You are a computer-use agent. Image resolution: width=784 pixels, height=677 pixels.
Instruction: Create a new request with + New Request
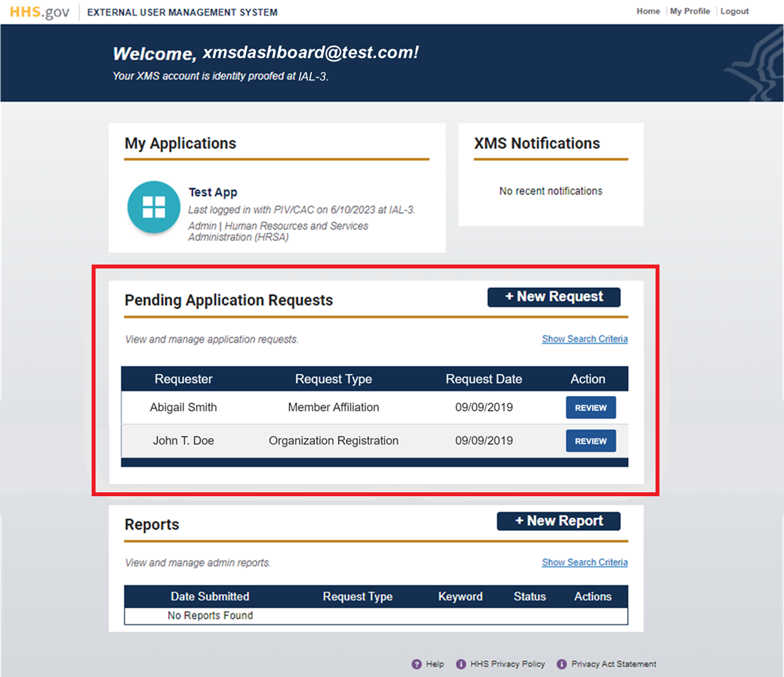pos(554,297)
